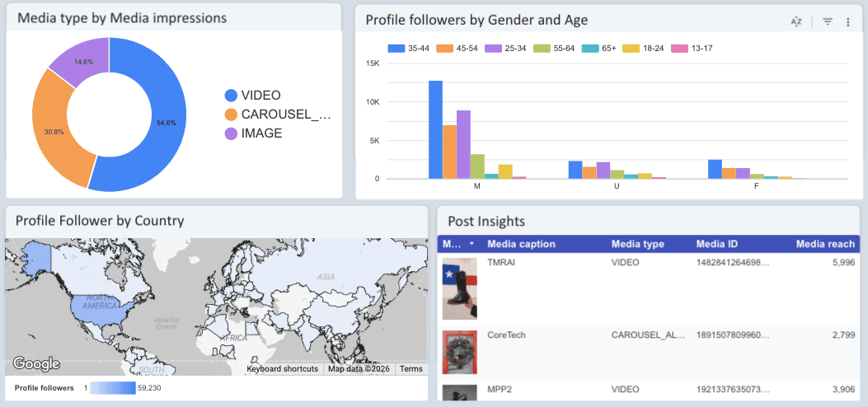This screenshot has height=407, width=868.
Task: Click the VIDEO media type in MPP2 row
Action: click(x=625, y=389)
